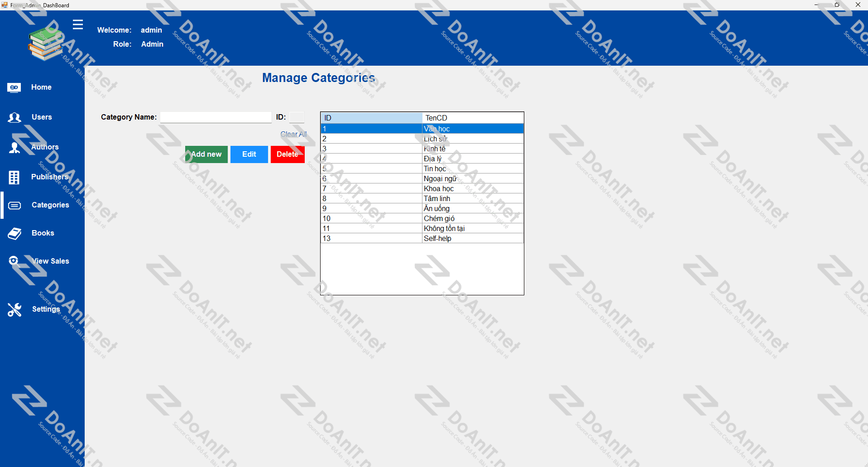
Task: Toggle the hamburger menu icon
Action: click(x=78, y=24)
